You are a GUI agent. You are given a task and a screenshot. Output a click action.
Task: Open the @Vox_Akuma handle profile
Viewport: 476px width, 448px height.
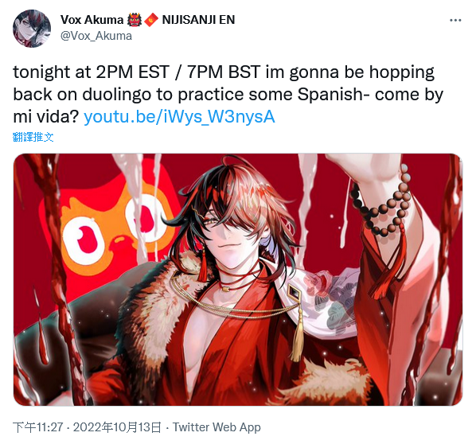pos(96,36)
